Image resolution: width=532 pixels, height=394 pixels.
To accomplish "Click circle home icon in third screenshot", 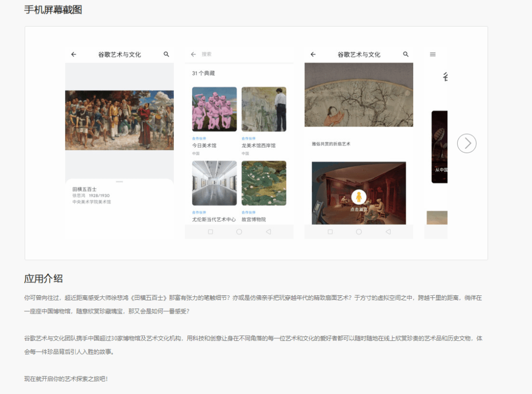I will click(x=359, y=232).
